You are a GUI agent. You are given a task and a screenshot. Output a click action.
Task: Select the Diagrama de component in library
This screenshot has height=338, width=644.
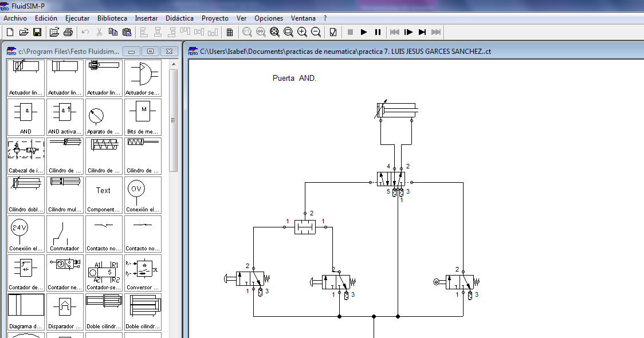tap(26, 312)
